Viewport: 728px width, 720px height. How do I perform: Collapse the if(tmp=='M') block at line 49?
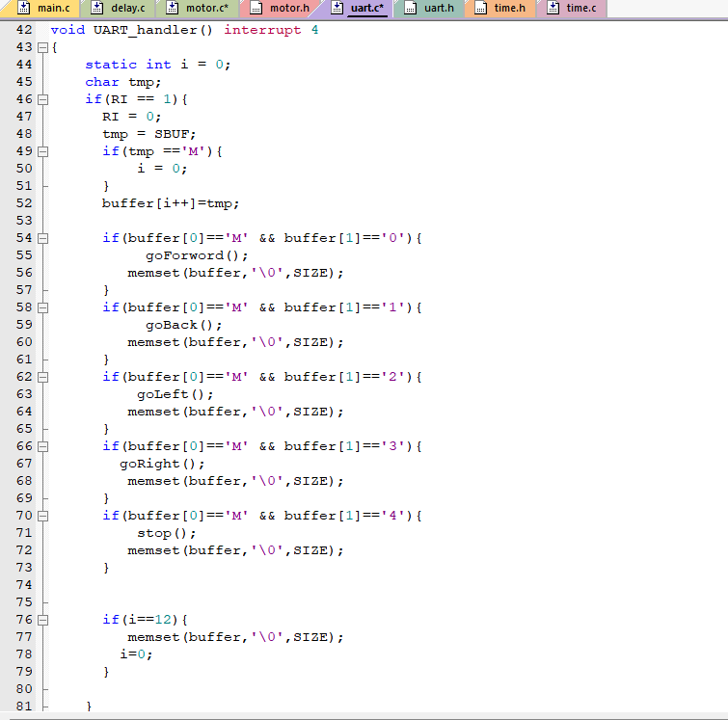pyautogui.click(x=42, y=151)
